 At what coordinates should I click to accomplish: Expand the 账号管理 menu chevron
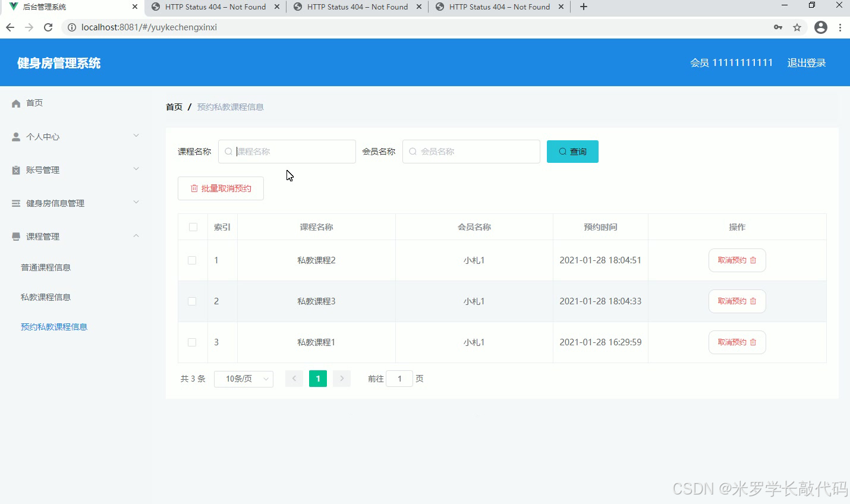[x=136, y=169]
